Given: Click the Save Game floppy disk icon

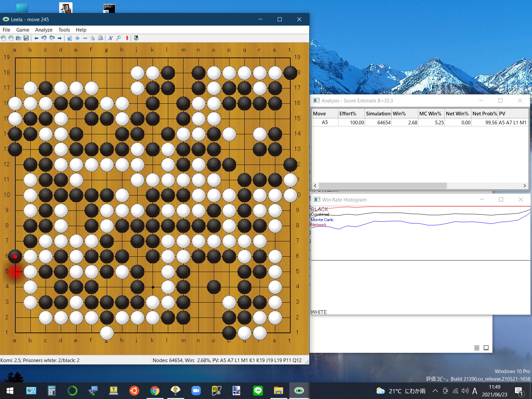Looking at the screenshot, I should 26,38.
